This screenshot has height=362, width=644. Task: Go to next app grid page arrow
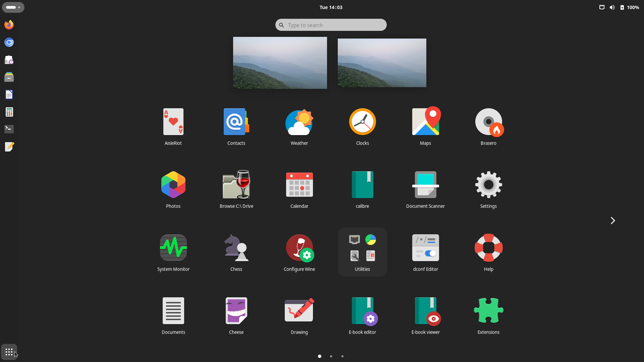click(612, 221)
